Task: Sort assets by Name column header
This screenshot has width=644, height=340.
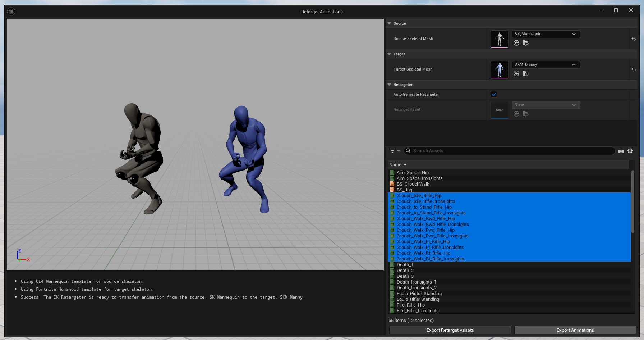Action: (x=395, y=165)
